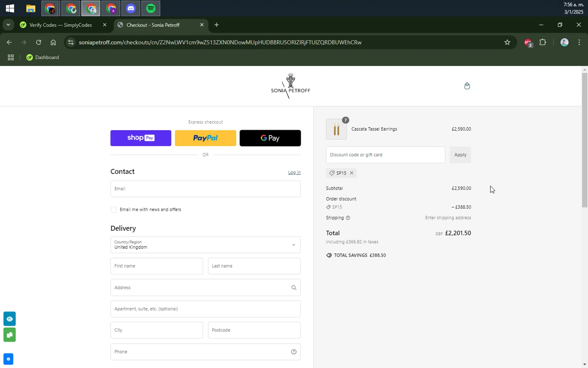This screenshot has width=588, height=368.
Task: Select the Checkout - Sonia Petroff tab
Action: click(x=153, y=25)
